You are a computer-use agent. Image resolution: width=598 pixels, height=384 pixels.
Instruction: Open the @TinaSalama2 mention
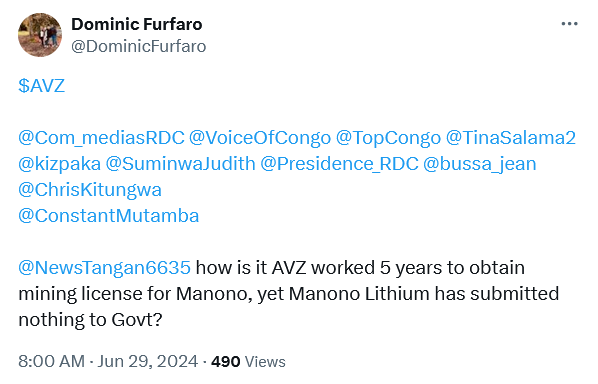click(511, 138)
